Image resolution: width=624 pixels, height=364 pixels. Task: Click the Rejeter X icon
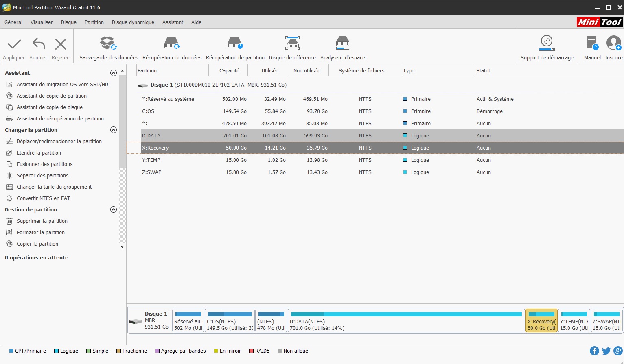[x=60, y=44]
